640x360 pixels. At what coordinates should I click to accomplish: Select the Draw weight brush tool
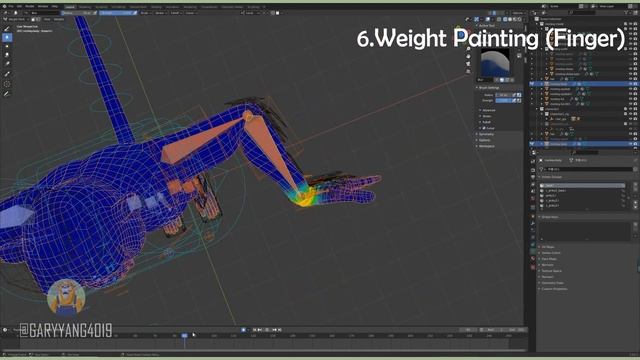pyautogui.click(x=7, y=29)
